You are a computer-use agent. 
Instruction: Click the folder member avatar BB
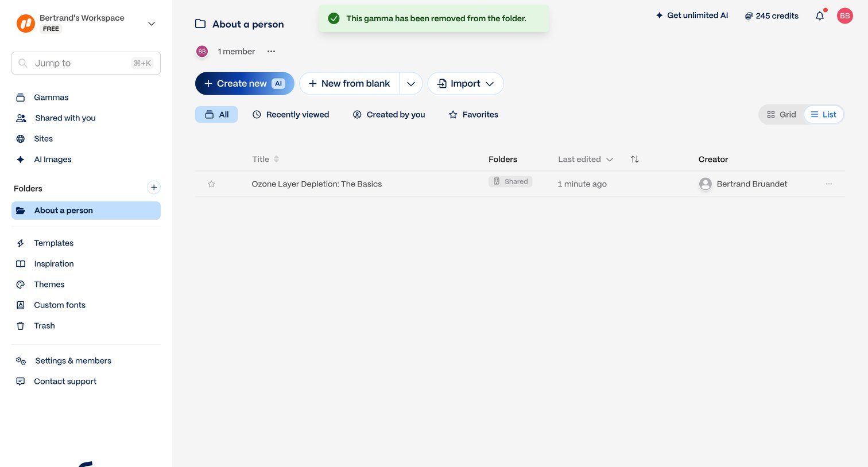tap(202, 52)
